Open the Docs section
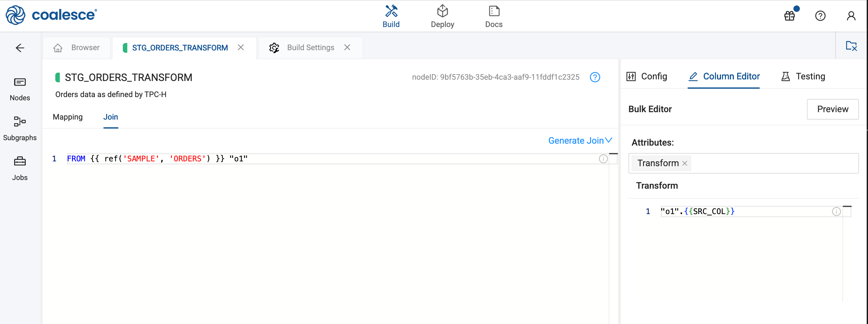868x324 pixels. coord(494,16)
